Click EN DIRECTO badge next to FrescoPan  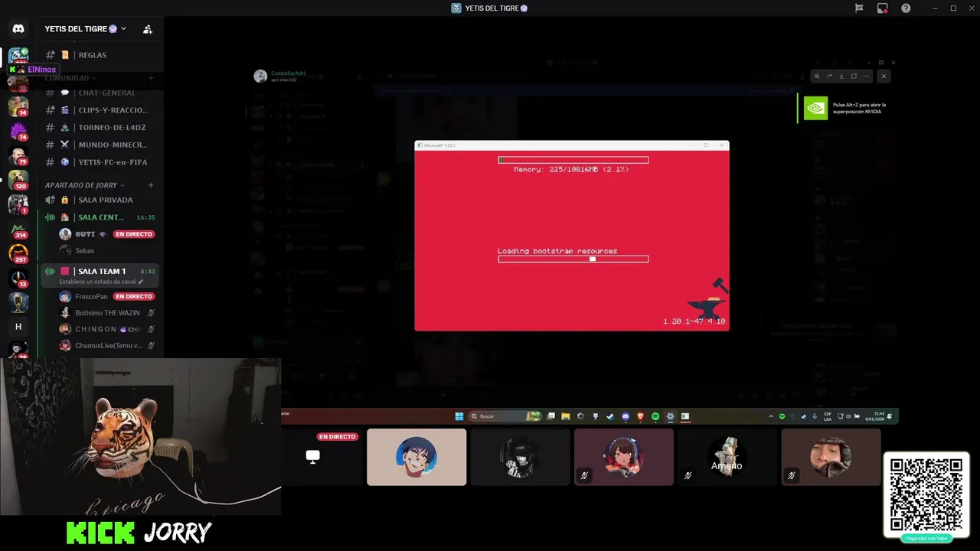click(x=134, y=296)
